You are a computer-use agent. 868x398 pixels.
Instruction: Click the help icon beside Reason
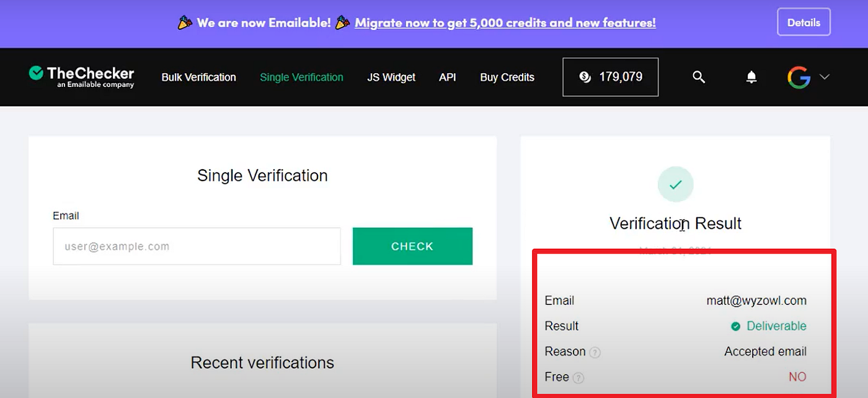(595, 352)
